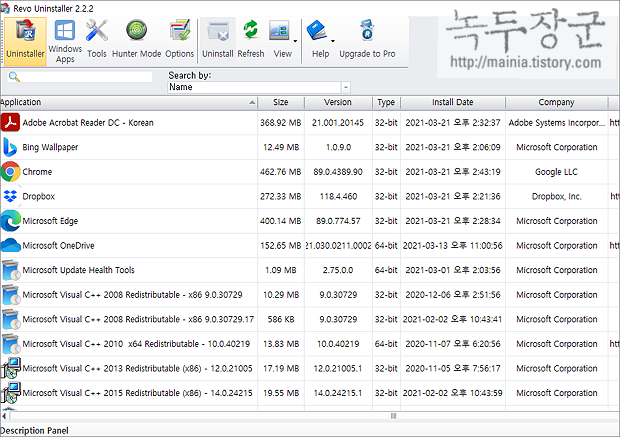Click the Uninstall toolbar icon
The image size is (620, 437).
point(218,40)
